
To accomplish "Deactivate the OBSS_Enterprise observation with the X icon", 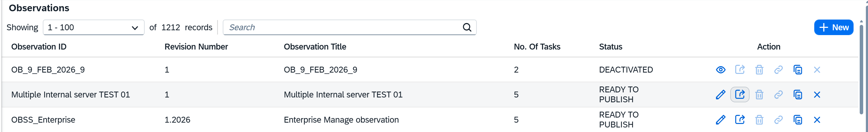I will [817, 120].
